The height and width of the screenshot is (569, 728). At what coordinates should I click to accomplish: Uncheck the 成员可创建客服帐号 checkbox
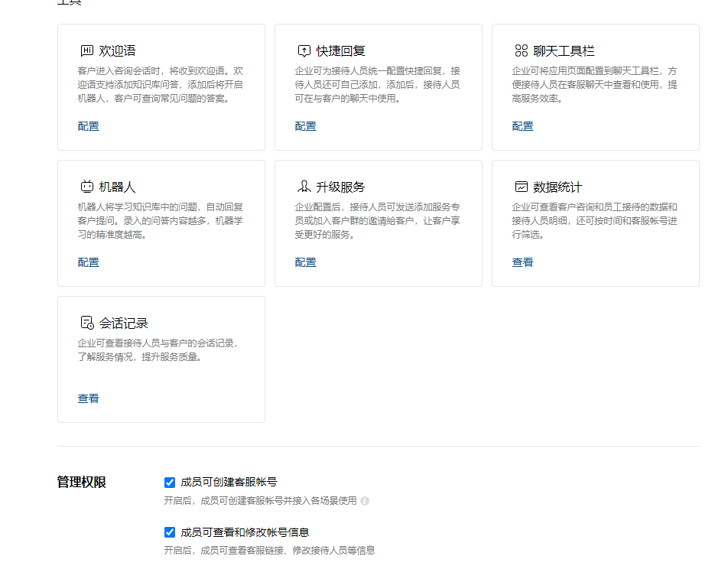coord(170,483)
